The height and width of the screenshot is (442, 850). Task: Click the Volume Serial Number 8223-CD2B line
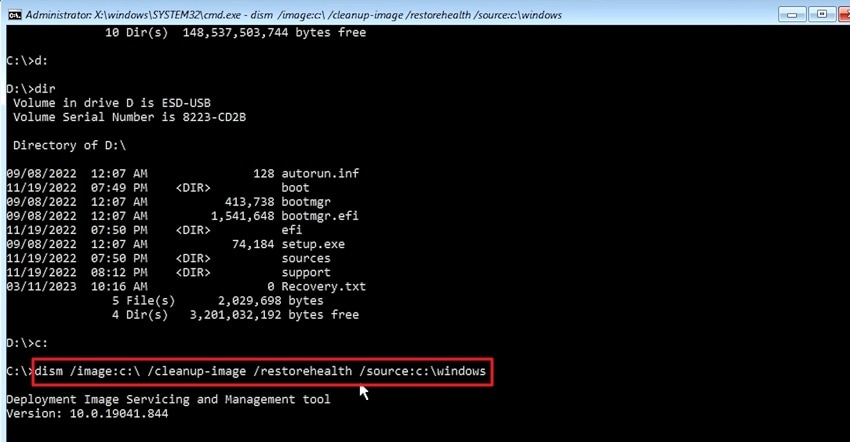(130, 117)
